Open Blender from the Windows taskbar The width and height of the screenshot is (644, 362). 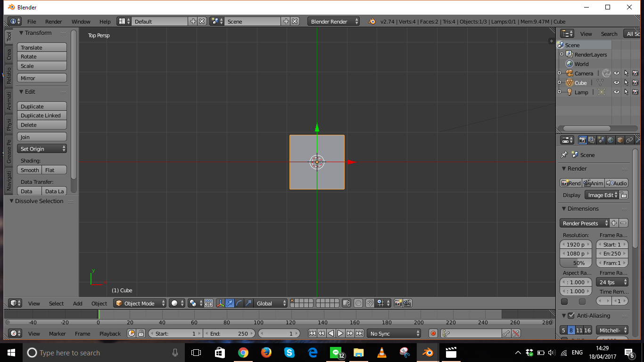click(428, 352)
